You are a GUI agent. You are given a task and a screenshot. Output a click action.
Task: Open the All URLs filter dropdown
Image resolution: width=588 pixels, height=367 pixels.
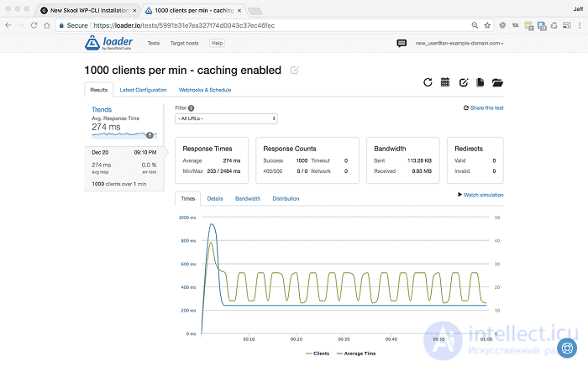coord(226,118)
